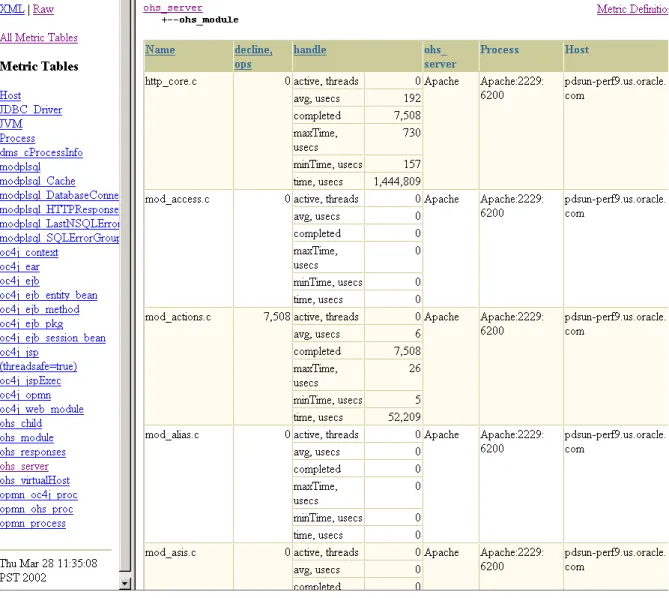Screen dimensions: 669x598
Task: Open the Process metric table link
Action: pyautogui.click(x=17, y=138)
